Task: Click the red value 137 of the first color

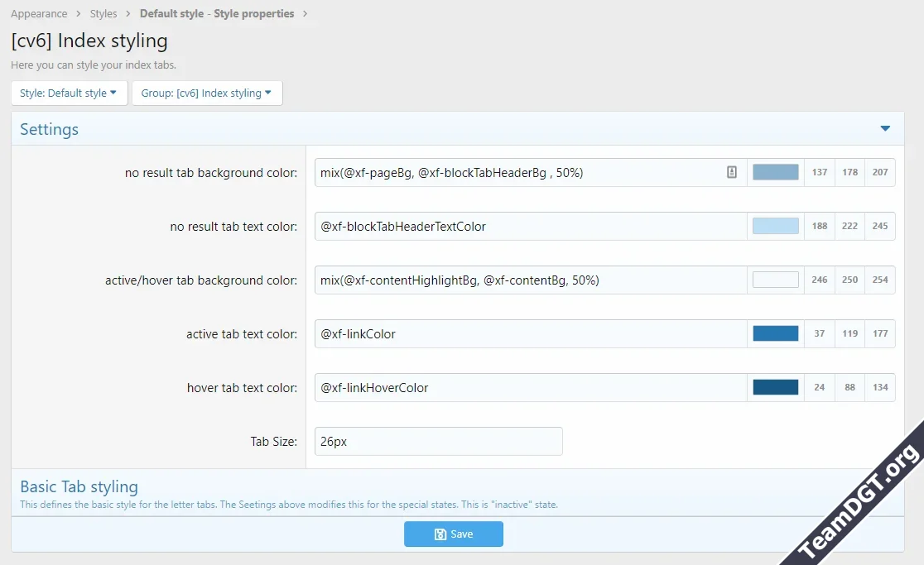Action: coord(820,172)
